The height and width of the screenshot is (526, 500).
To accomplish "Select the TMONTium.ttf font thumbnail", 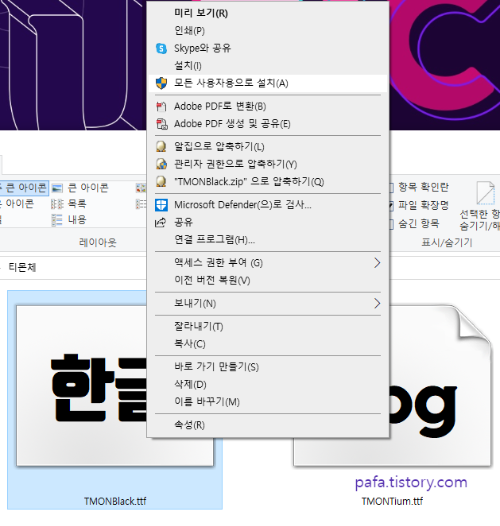I will point(440,385).
